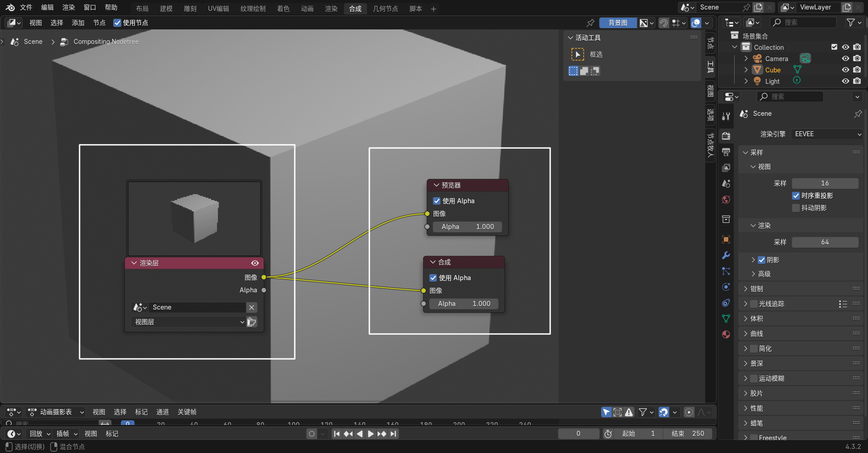This screenshot has height=453, width=868.
Task: Open the Modifiers tab wrench icon
Action: 726,255
